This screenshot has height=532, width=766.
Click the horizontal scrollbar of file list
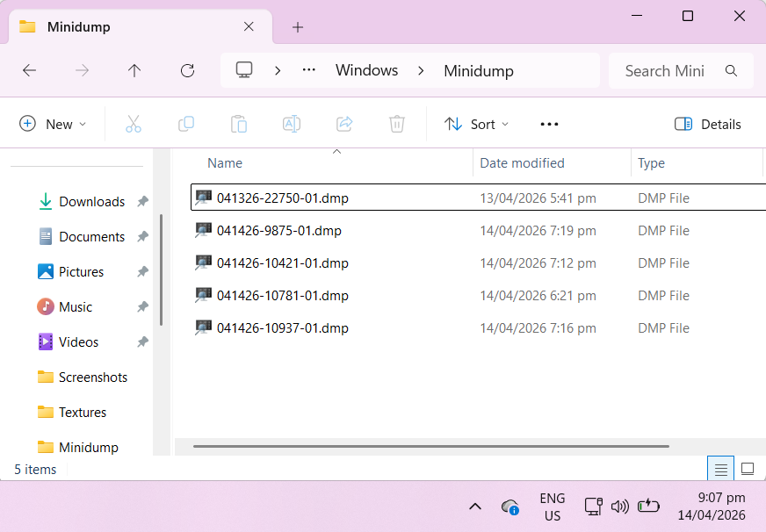(x=430, y=446)
